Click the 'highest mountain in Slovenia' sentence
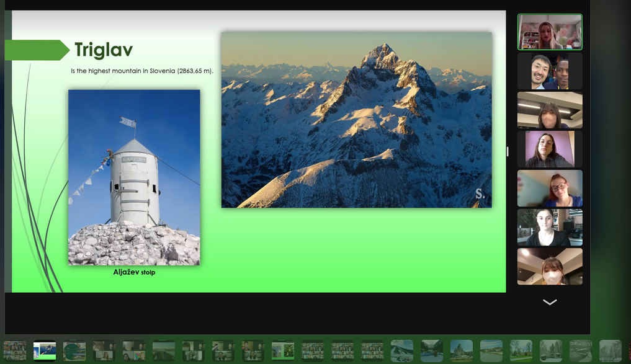631x364 pixels. [142, 71]
